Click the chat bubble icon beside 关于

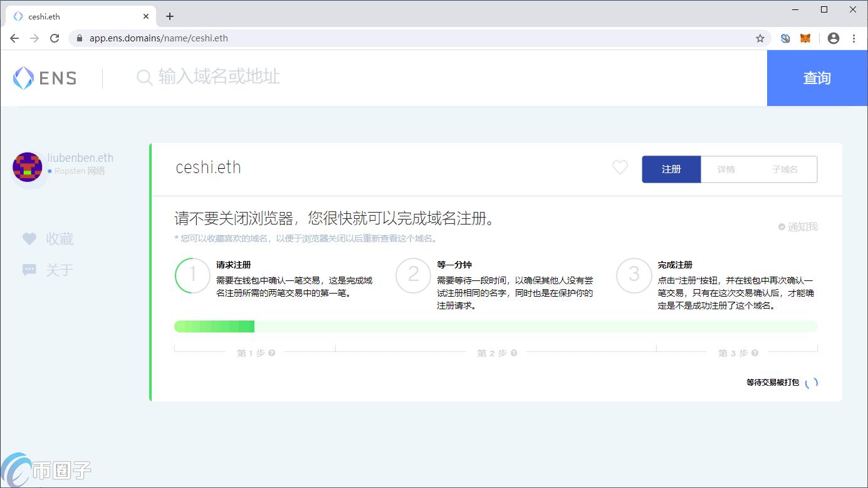pos(29,270)
